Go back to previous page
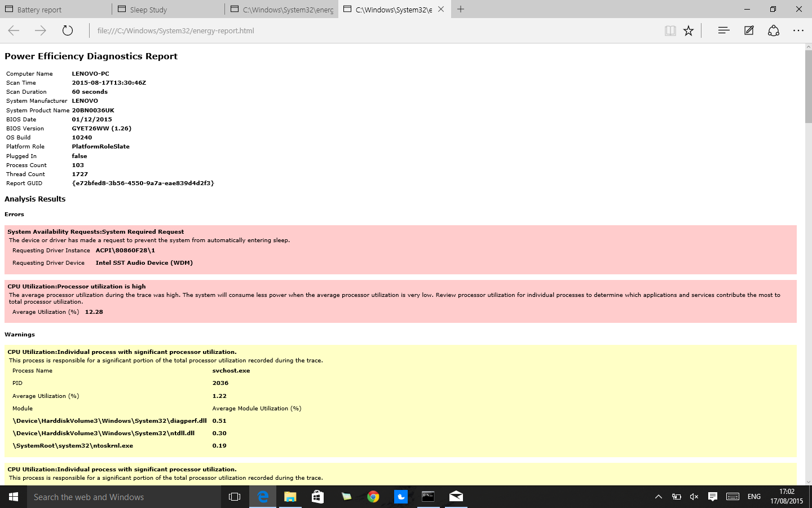The width and height of the screenshot is (812, 508). [14, 30]
